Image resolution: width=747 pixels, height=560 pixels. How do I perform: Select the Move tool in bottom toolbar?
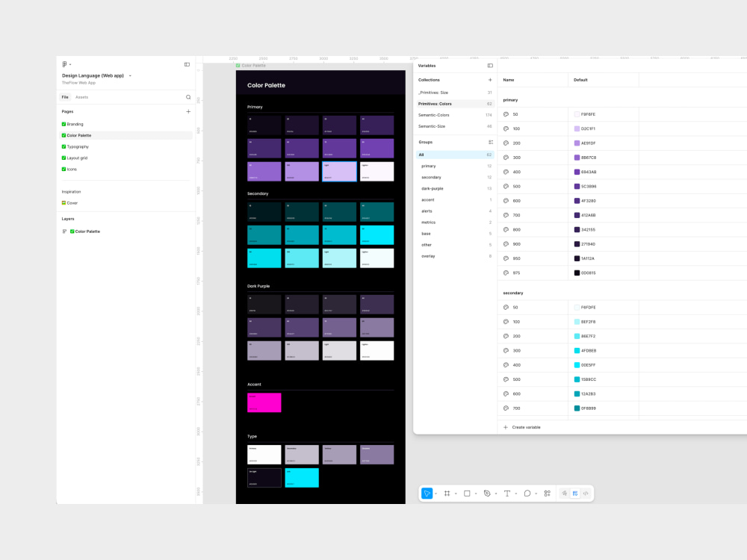427,494
